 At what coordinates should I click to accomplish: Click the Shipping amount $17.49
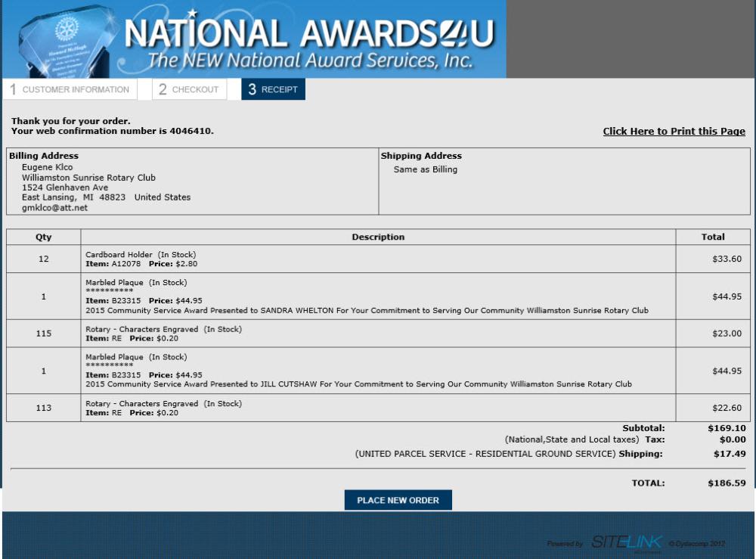coord(730,453)
